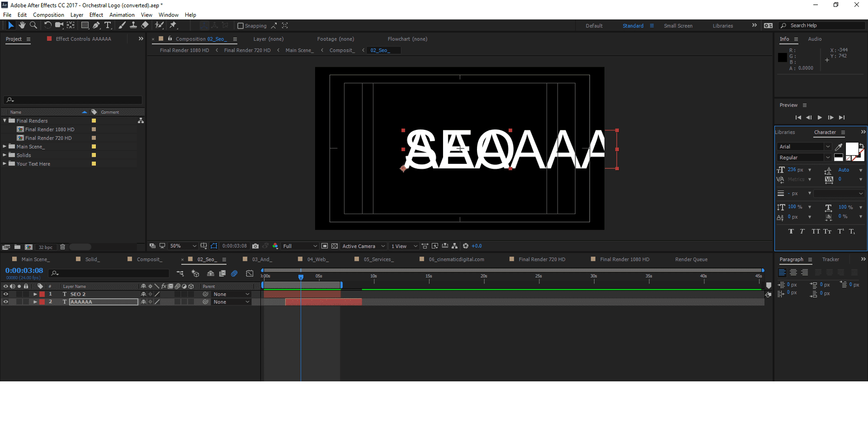This screenshot has width=868, height=440.
Task: Switch to the 03_And_ timeline tab
Action: click(261, 260)
